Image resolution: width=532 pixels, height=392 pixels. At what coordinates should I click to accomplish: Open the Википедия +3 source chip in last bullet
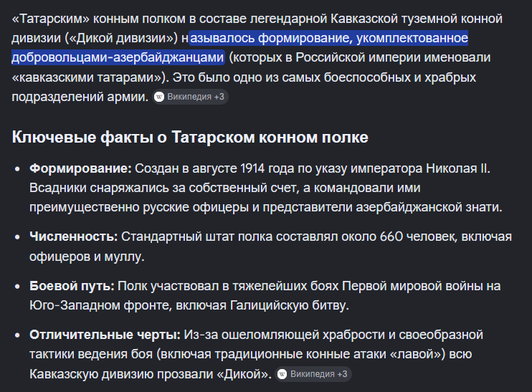click(313, 374)
